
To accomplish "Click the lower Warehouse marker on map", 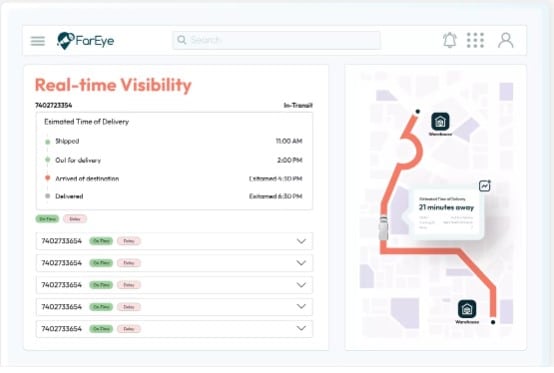I will (467, 309).
